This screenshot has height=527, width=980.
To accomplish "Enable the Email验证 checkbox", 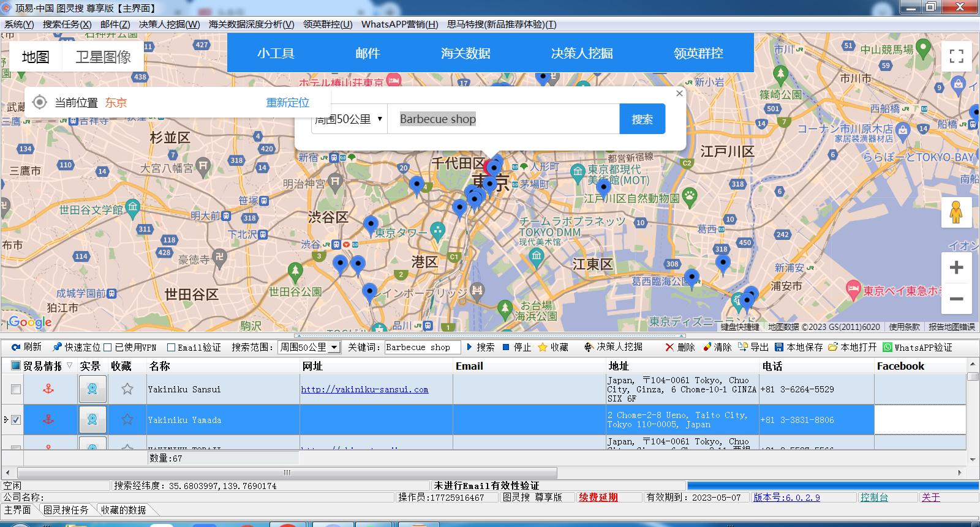I will pos(171,347).
